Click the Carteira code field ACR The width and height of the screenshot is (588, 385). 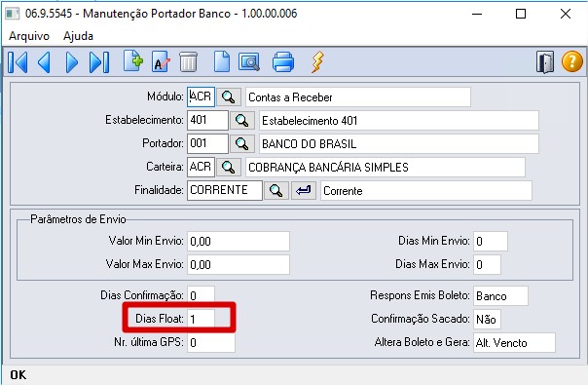click(201, 167)
